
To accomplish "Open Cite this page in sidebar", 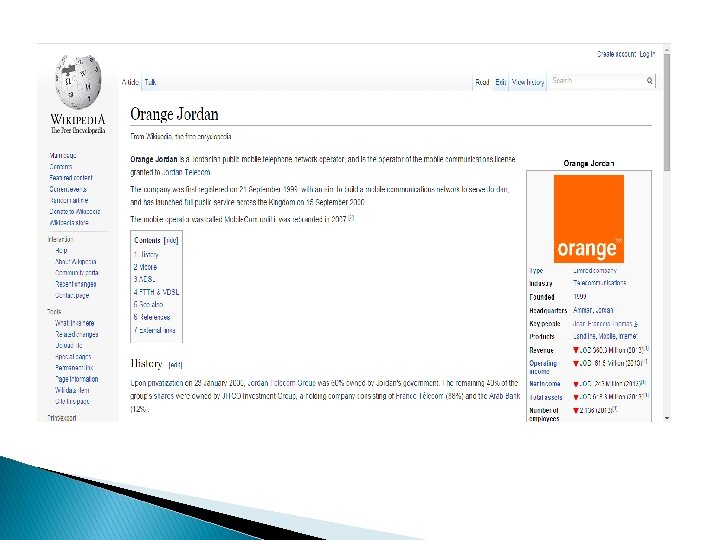I will 72,401.
